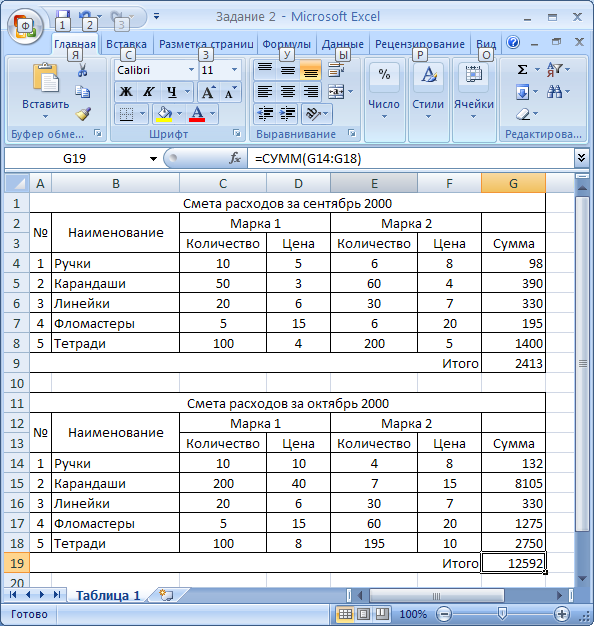Click the zoom slider handle
594x626 pixels.
tap(502, 613)
